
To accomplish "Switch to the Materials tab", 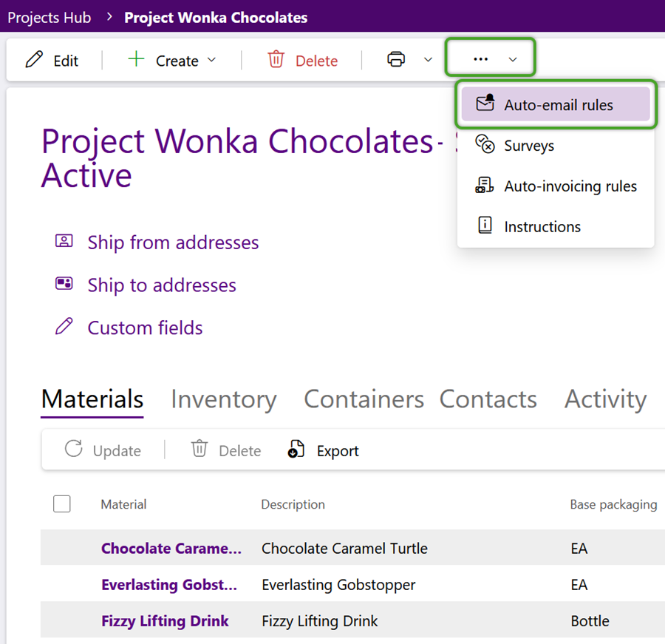I will tap(92, 399).
